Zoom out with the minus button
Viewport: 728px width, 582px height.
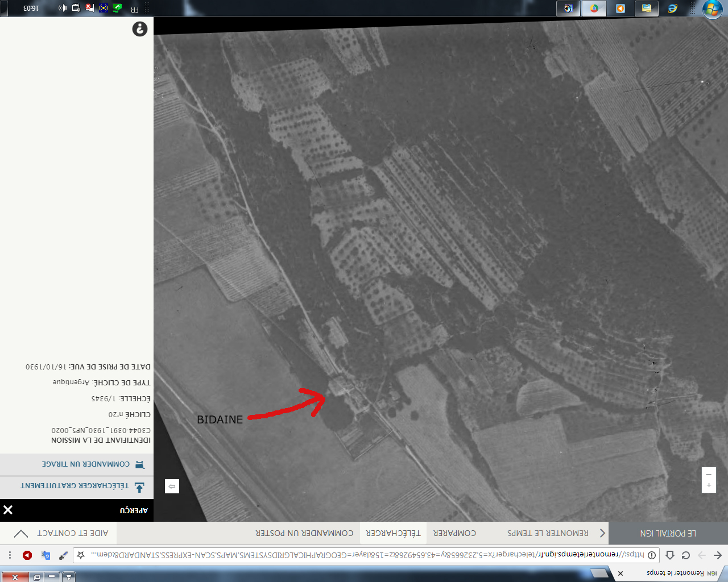click(x=709, y=473)
